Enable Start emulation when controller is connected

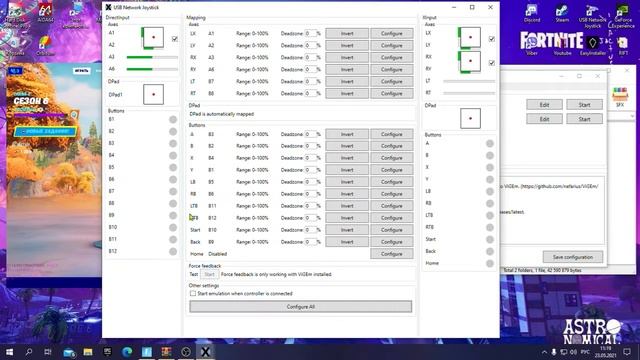point(193,293)
